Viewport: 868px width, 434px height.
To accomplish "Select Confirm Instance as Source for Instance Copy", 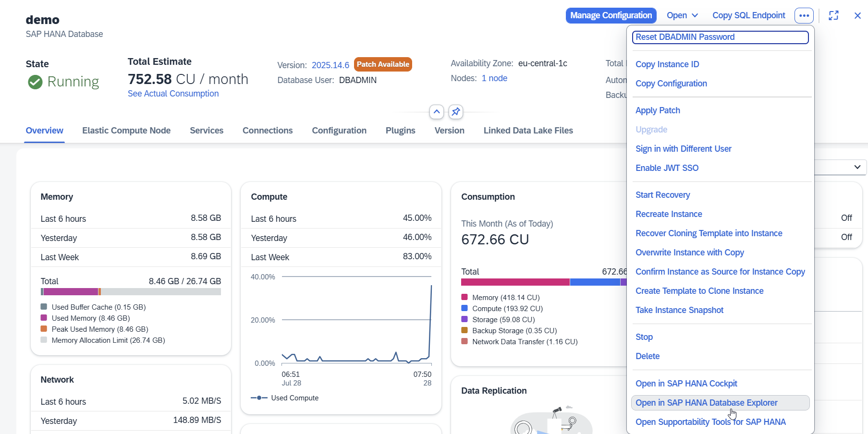I will pyautogui.click(x=720, y=272).
